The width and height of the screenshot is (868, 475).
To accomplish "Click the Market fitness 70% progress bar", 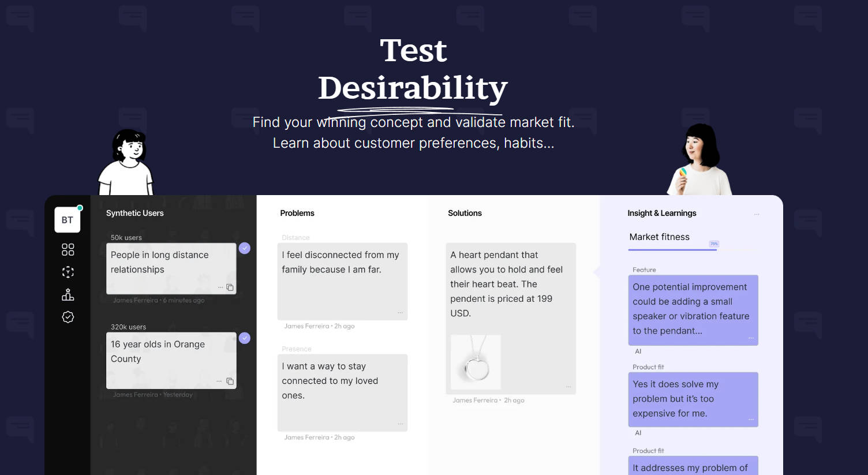I will 673,249.
